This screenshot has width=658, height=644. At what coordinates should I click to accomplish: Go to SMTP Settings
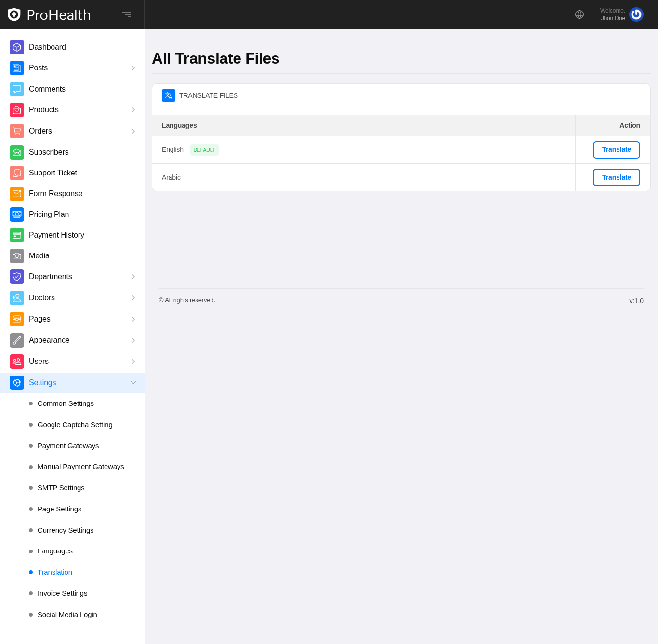coord(61,488)
